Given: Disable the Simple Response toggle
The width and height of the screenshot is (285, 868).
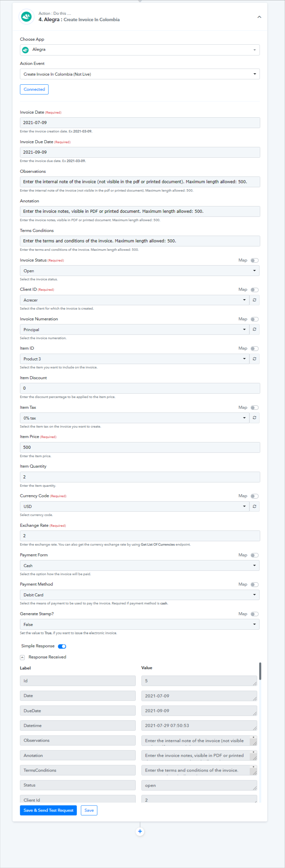Looking at the screenshot, I should [x=62, y=646].
